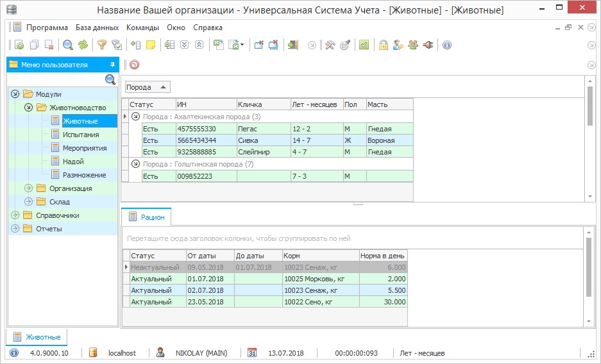Viewport: 601px width, 364px height.
Task: Collapse the Животноводство tree node
Action: 28,108
